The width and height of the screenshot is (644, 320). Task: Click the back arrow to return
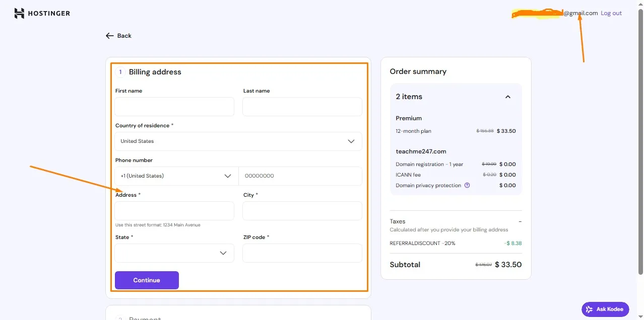[x=109, y=35]
